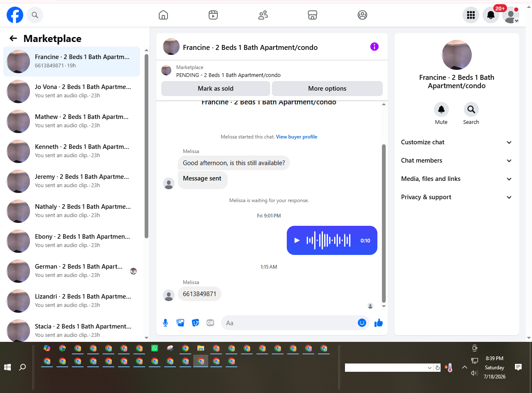Focus the Aa message input field

click(x=289, y=323)
